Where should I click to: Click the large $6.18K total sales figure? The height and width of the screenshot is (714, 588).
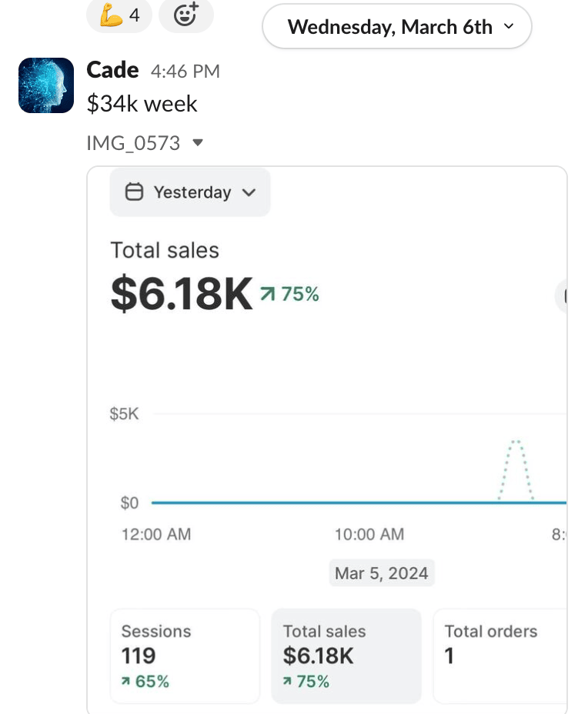tap(182, 294)
